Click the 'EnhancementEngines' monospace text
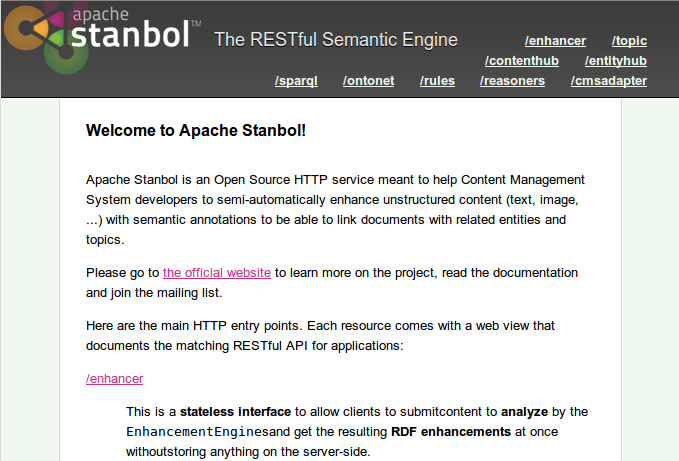The height and width of the screenshot is (461, 679). coord(198,432)
